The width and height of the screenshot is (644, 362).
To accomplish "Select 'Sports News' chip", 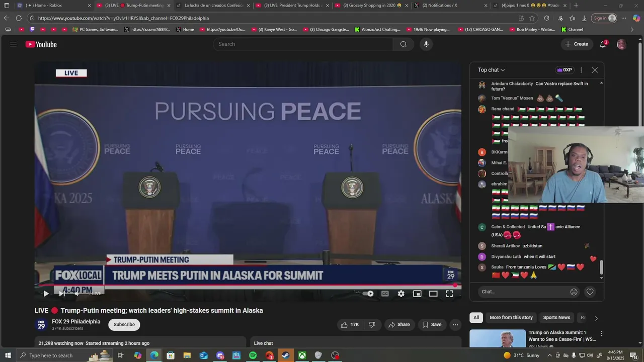I will [x=556, y=318].
